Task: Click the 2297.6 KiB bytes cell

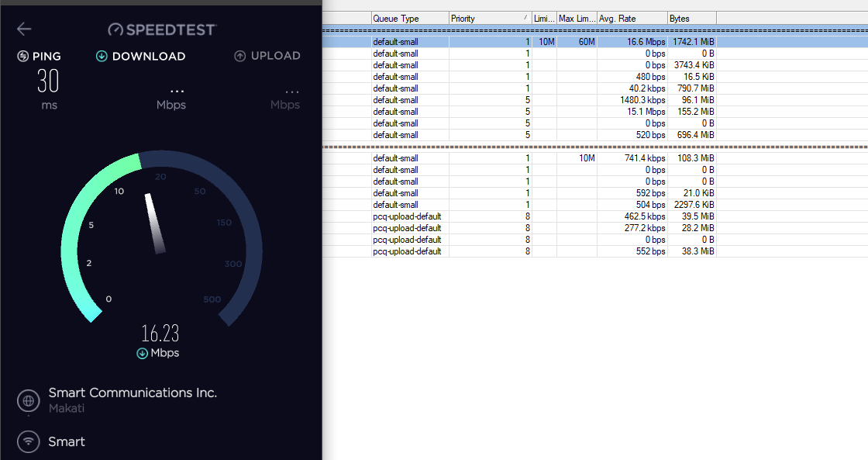Action: point(692,205)
